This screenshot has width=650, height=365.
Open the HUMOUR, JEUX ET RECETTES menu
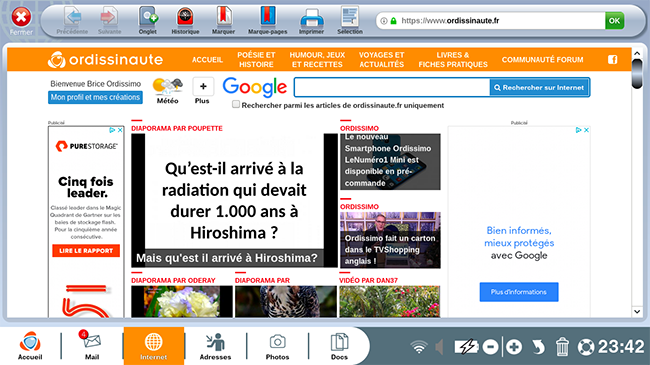pos(317,60)
